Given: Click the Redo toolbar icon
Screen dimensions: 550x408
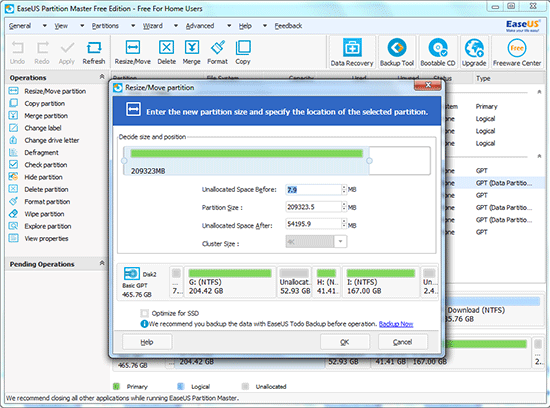Looking at the screenshot, I should 42,53.
